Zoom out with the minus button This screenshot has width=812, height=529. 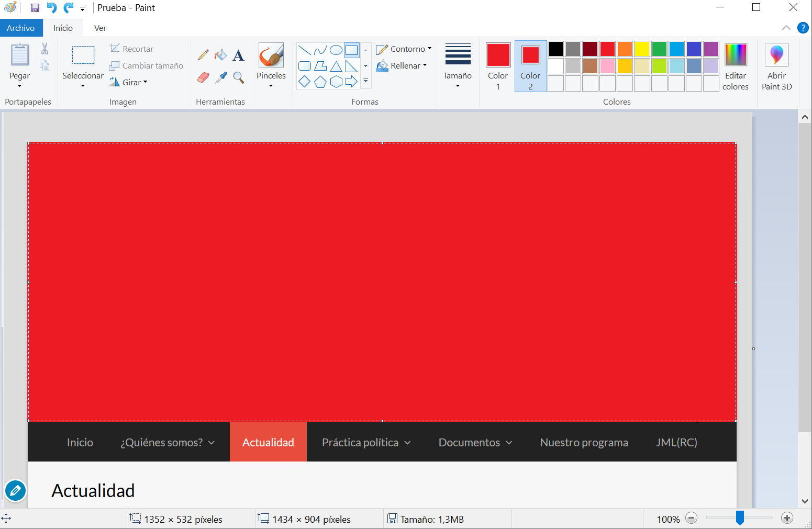point(692,518)
